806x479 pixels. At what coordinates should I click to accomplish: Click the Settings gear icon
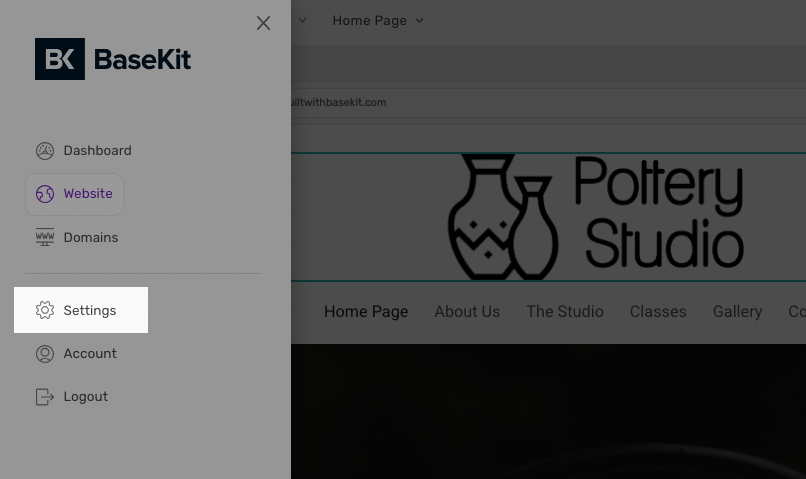click(x=45, y=310)
